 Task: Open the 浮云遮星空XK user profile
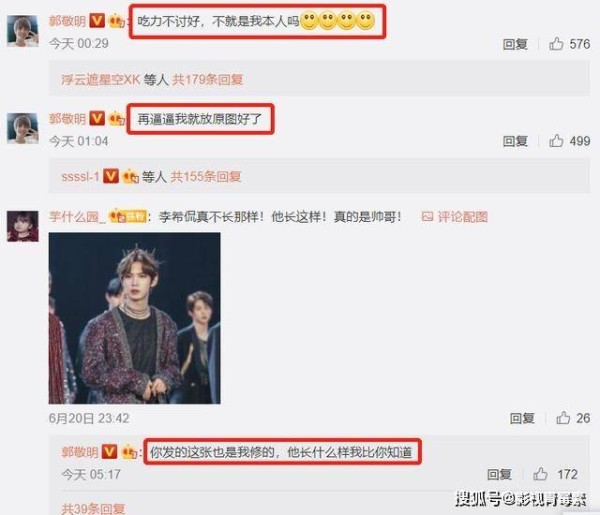pyautogui.click(x=100, y=80)
